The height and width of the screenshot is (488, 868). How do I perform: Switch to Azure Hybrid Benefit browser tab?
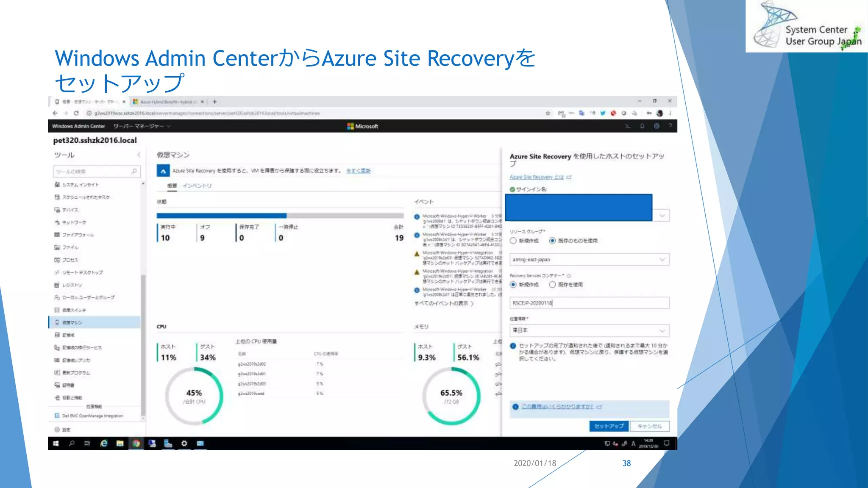[x=168, y=102]
